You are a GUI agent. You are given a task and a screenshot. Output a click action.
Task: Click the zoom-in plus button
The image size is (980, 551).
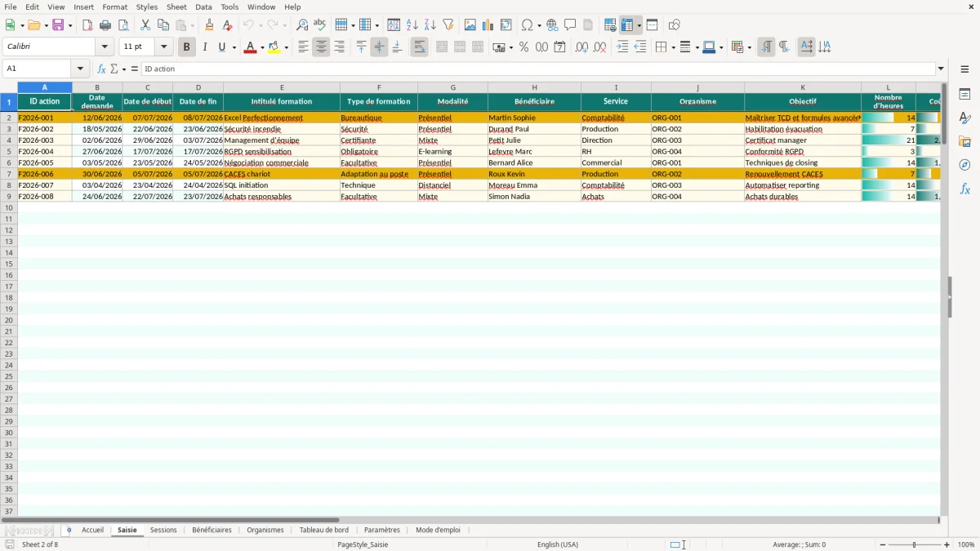(x=947, y=544)
